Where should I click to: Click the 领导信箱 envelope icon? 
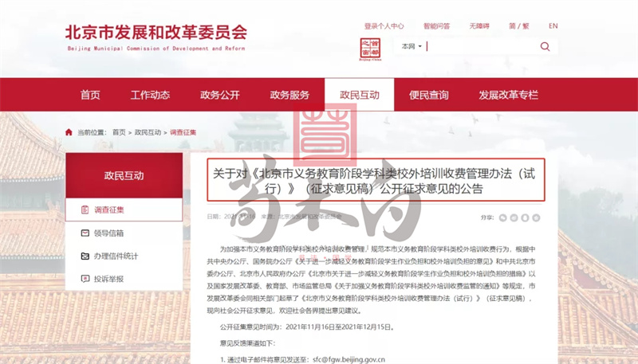pos(85,233)
